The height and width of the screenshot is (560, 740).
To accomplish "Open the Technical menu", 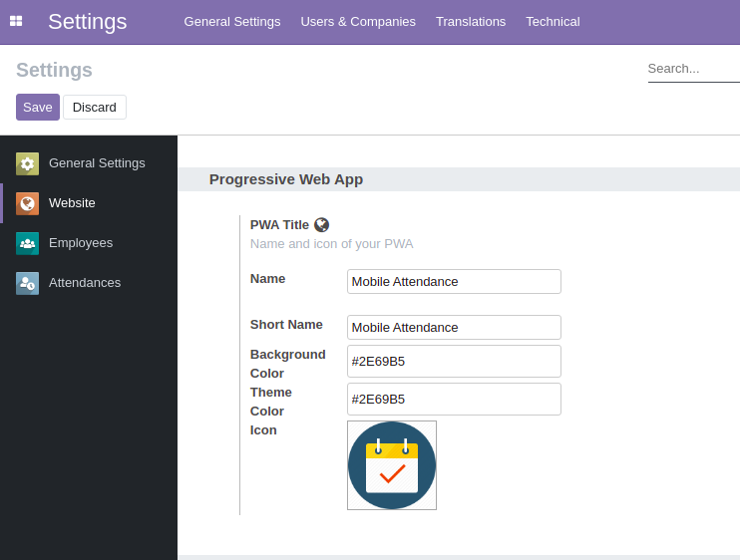I will (x=553, y=22).
